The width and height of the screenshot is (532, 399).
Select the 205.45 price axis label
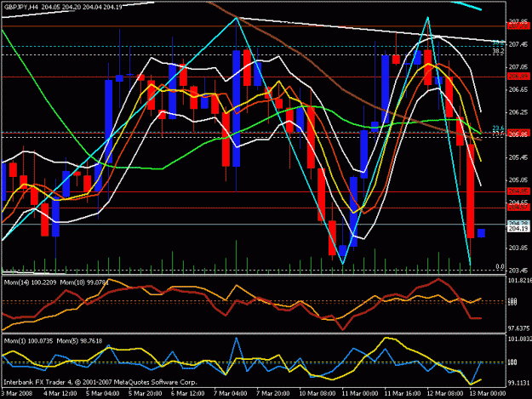point(518,157)
